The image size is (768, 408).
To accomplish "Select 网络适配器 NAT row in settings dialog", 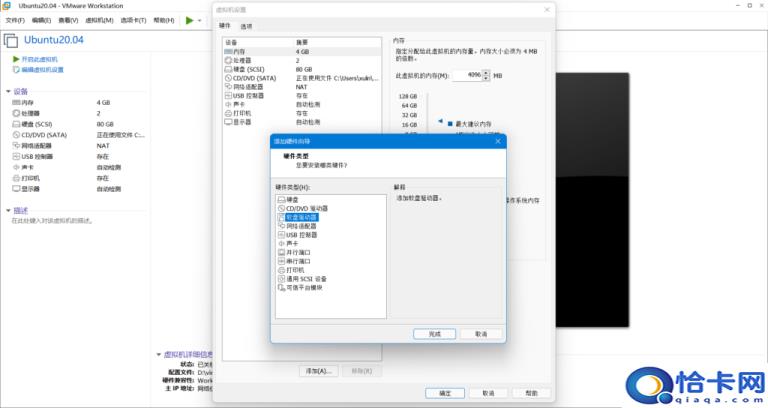I will tap(302, 87).
